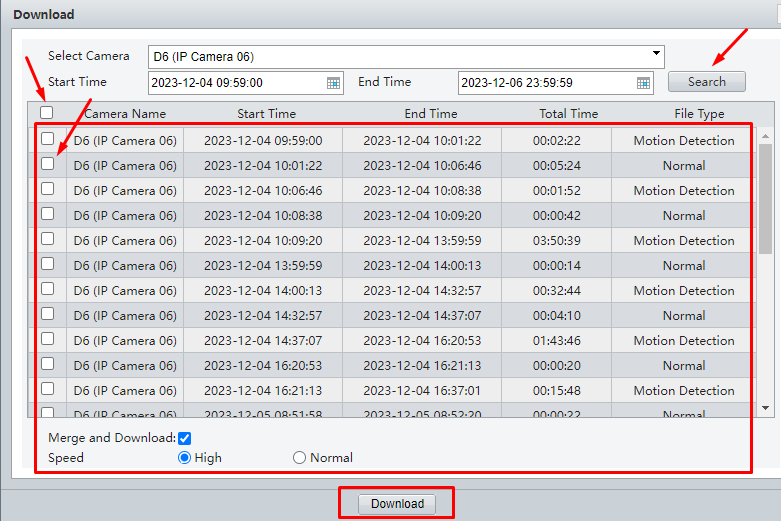Click total time 00:01:52 cell
Viewport: 781px width, 521px height.
coord(556,191)
